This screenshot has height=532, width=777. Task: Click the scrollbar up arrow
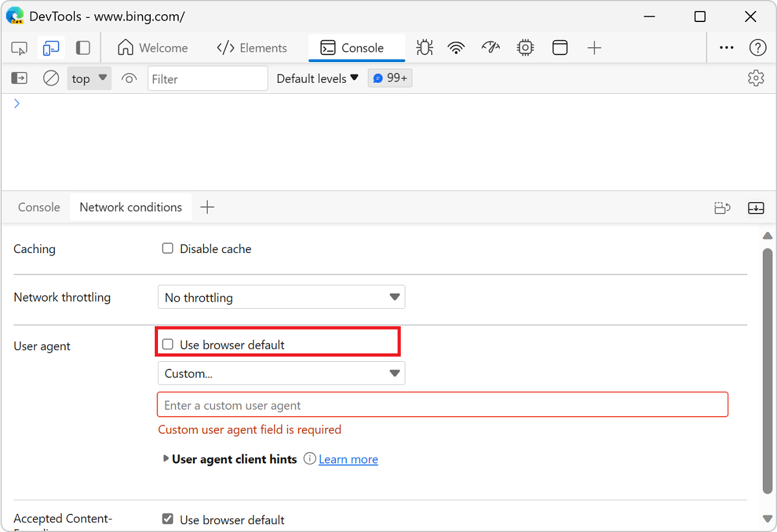(768, 236)
